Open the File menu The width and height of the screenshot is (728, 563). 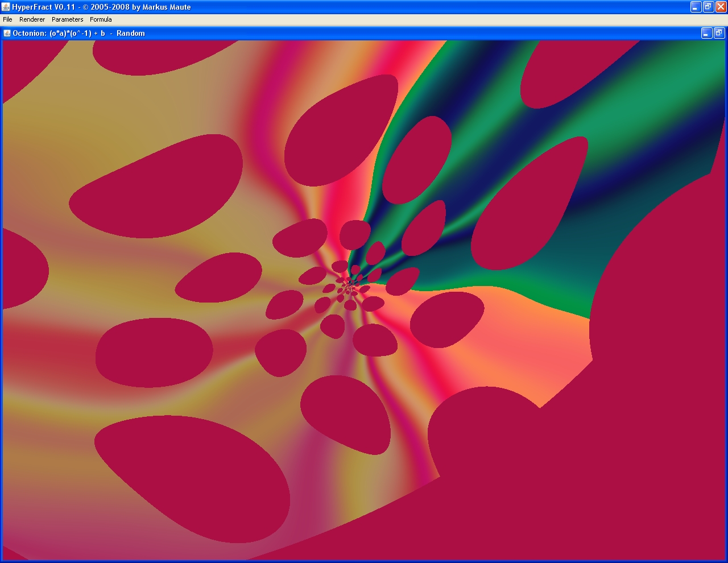7,19
